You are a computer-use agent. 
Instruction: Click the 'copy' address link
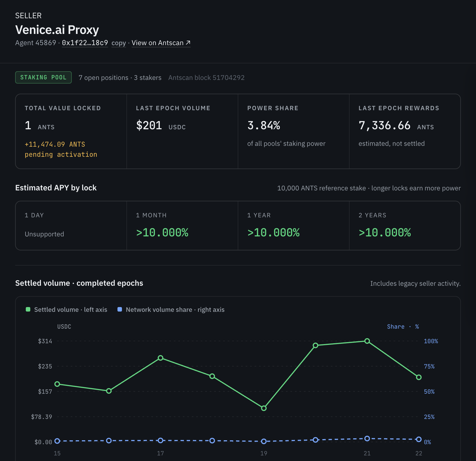pos(119,43)
